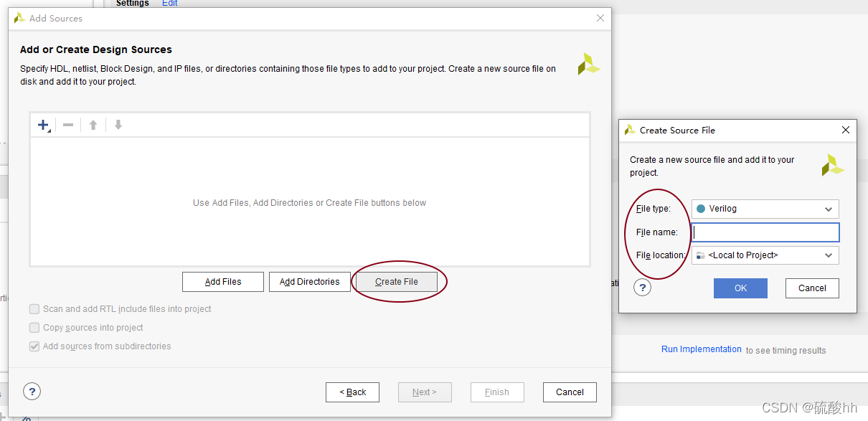
Task: Click the Create File button
Action: [397, 282]
